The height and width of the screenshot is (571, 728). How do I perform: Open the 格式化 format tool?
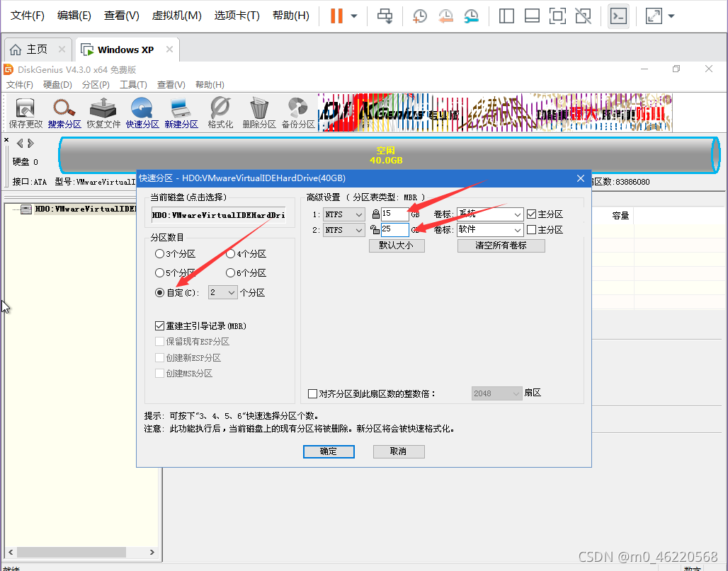220,110
